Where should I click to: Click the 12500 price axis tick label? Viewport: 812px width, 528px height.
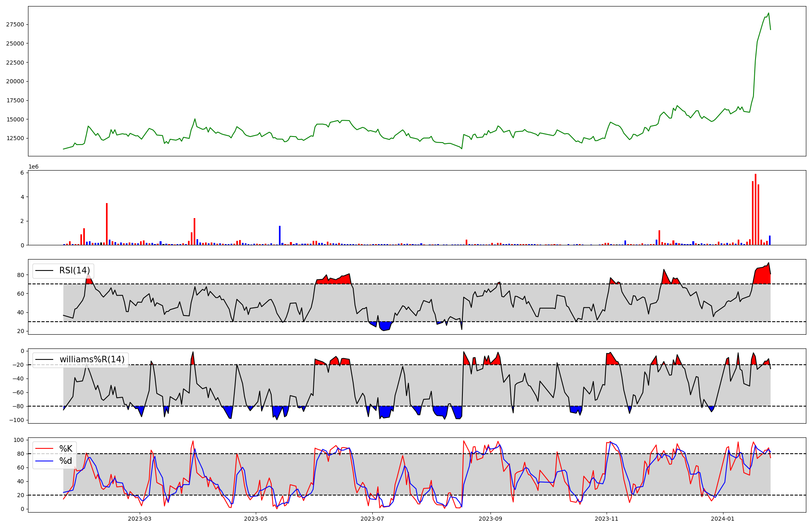point(15,138)
